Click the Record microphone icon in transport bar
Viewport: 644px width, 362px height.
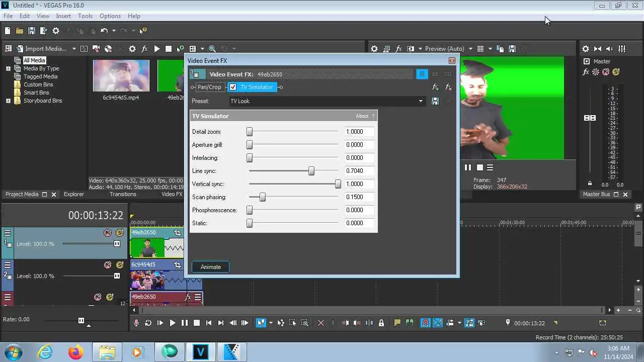(x=136, y=323)
